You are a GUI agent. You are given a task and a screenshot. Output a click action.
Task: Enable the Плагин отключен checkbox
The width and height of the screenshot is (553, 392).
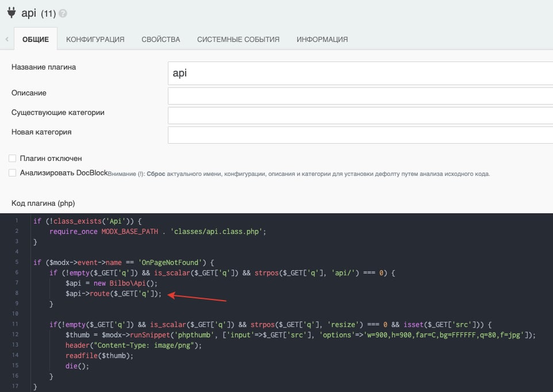point(12,158)
